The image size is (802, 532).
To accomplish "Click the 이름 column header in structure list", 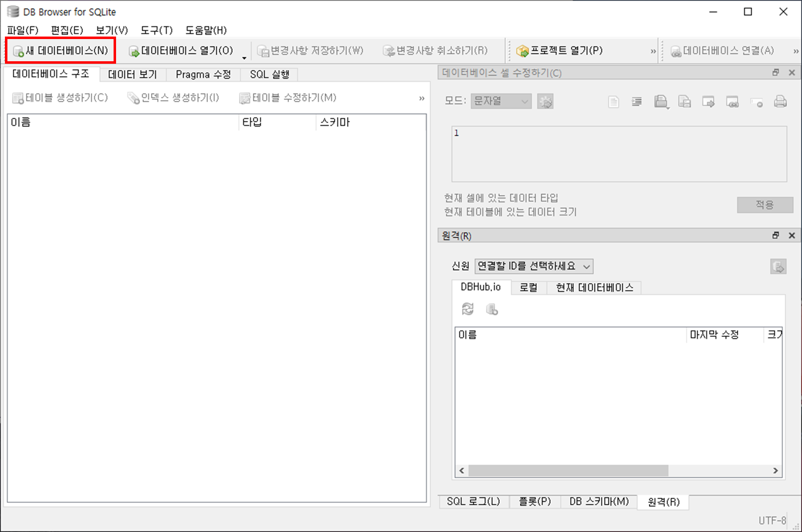I will (123, 122).
